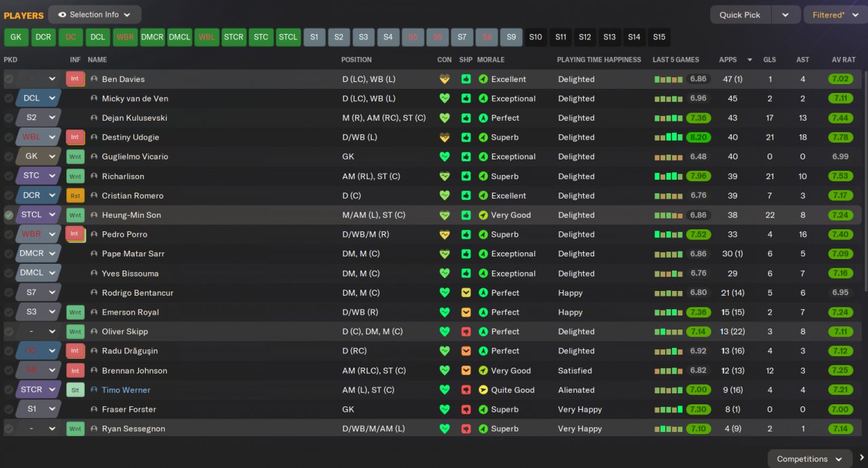Select the S1 substitute slot
Viewport: 868px width, 468px height.
pyautogui.click(x=314, y=37)
